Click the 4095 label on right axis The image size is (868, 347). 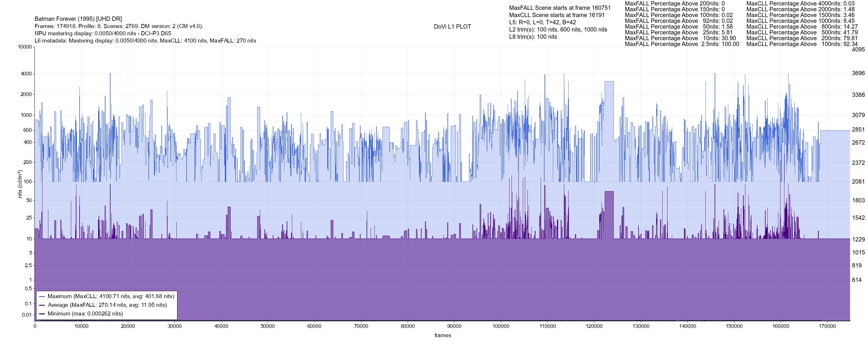(x=858, y=49)
